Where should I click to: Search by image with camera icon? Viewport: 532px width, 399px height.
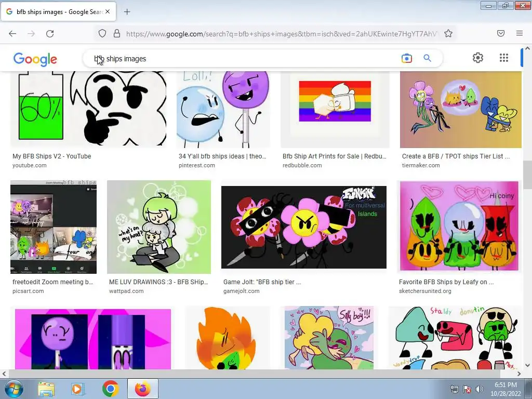[406, 58]
